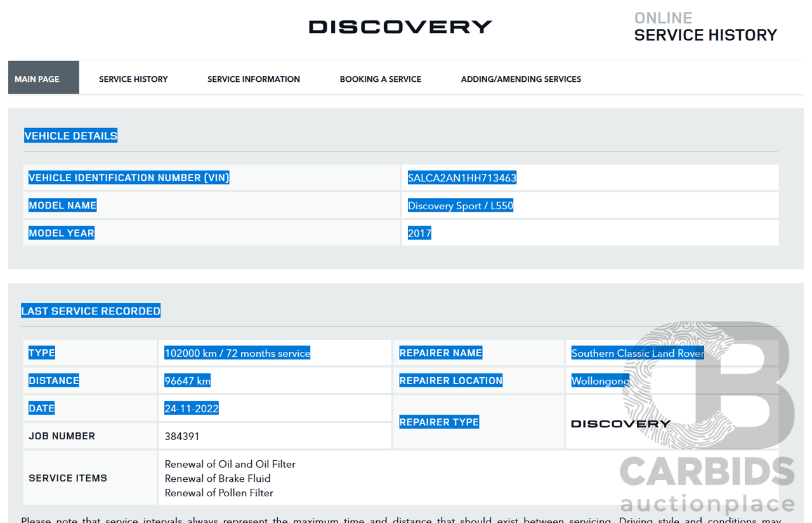Image resolution: width=812 pixels, height=523 pixels.
Task: Click the Online Service History title
Action: [x=705, y=27]
